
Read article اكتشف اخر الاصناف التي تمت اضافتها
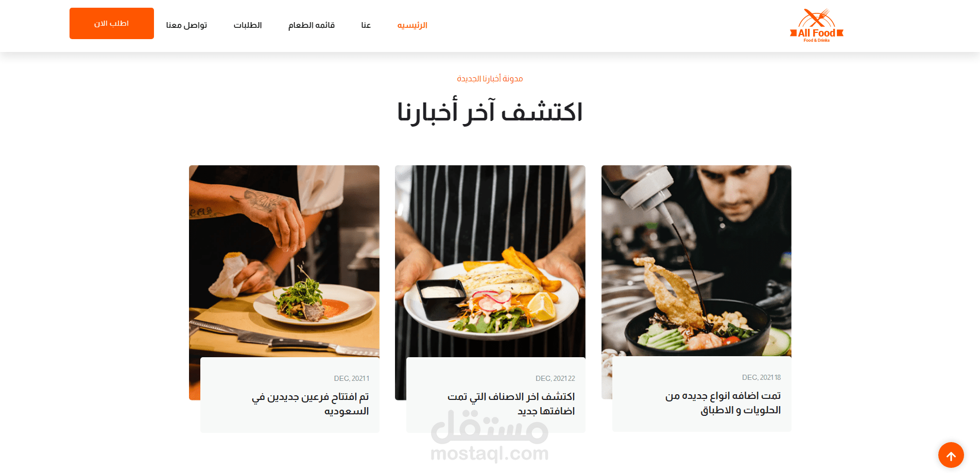[x=511, y=404]
